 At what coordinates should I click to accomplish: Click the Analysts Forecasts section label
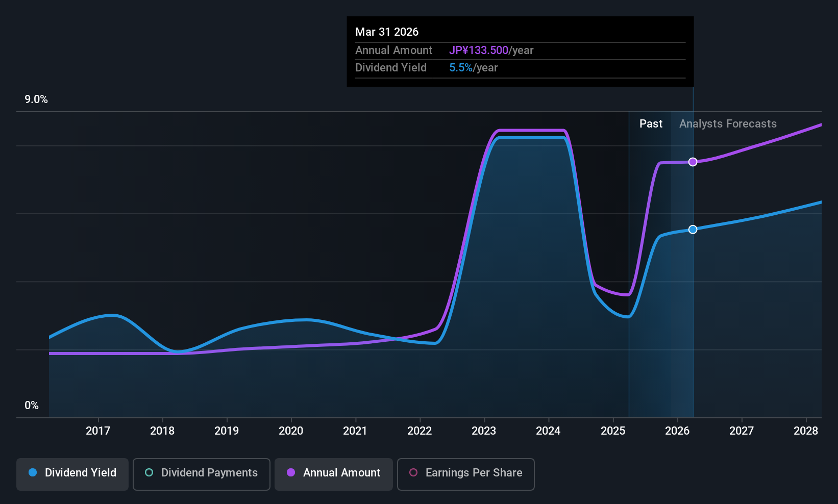728,124
